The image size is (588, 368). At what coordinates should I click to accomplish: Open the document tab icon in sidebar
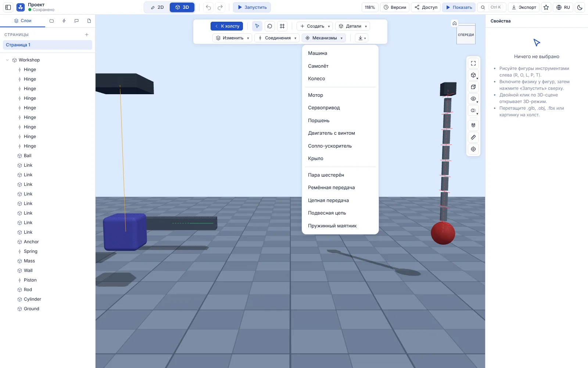[89, 21]
